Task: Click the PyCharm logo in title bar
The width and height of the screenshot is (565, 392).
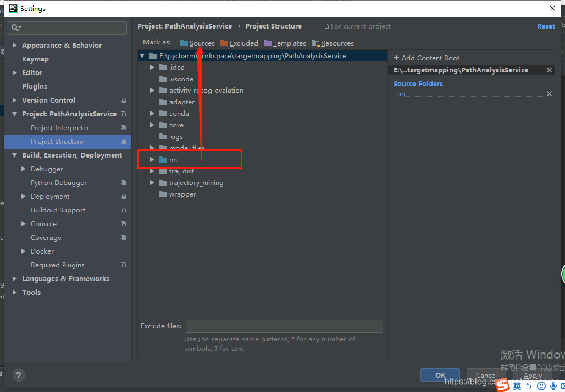Action: 13,8
